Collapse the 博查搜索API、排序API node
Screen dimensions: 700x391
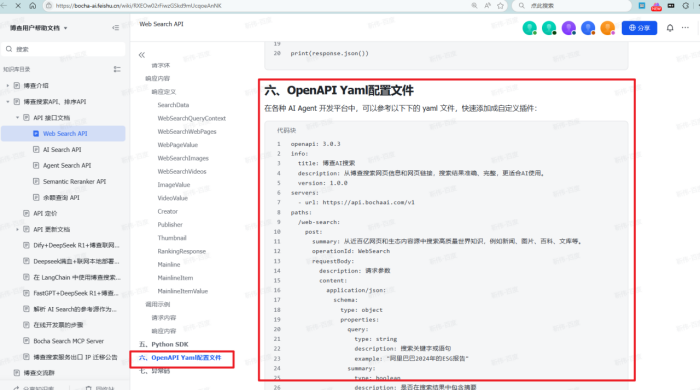click(x=8, y=102)
